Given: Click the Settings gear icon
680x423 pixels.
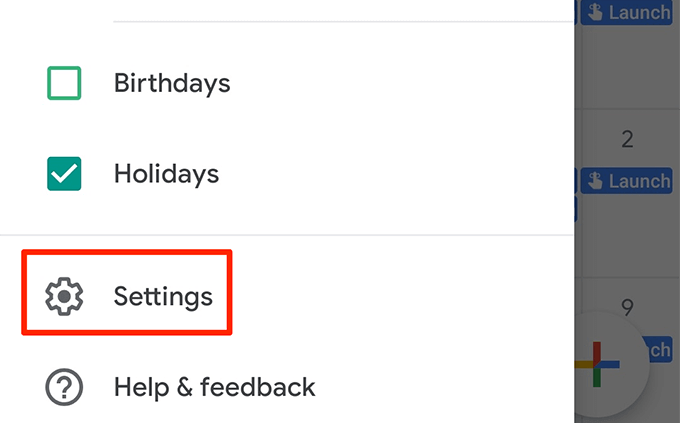Looking at the screenshot, I should [x=64, y=296].
